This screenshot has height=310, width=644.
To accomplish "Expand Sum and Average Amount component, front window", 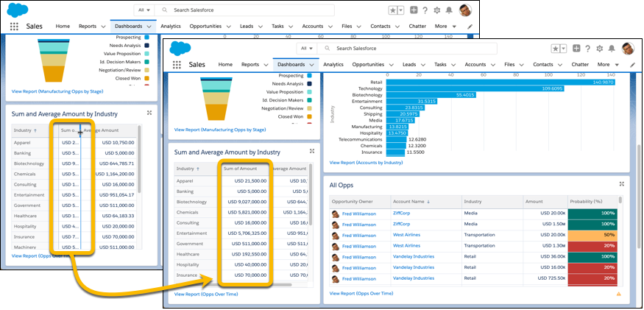I will [312, 151].
